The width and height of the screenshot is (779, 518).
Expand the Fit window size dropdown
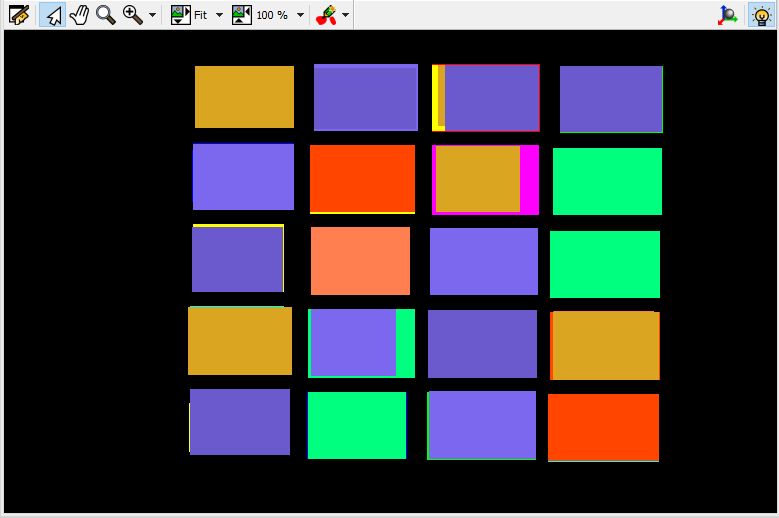click(x=219, y=15)
